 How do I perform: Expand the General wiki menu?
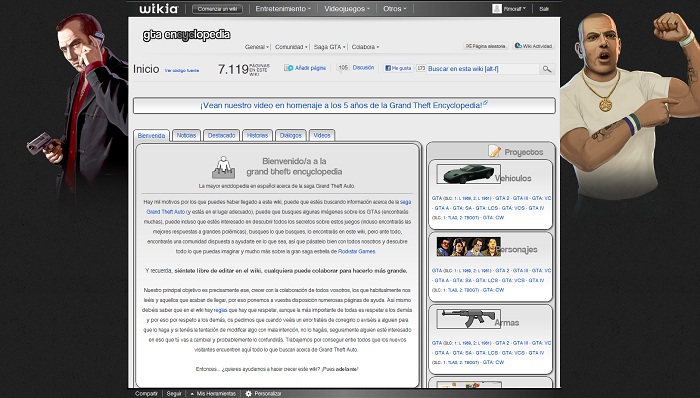[x=257, y=47]
